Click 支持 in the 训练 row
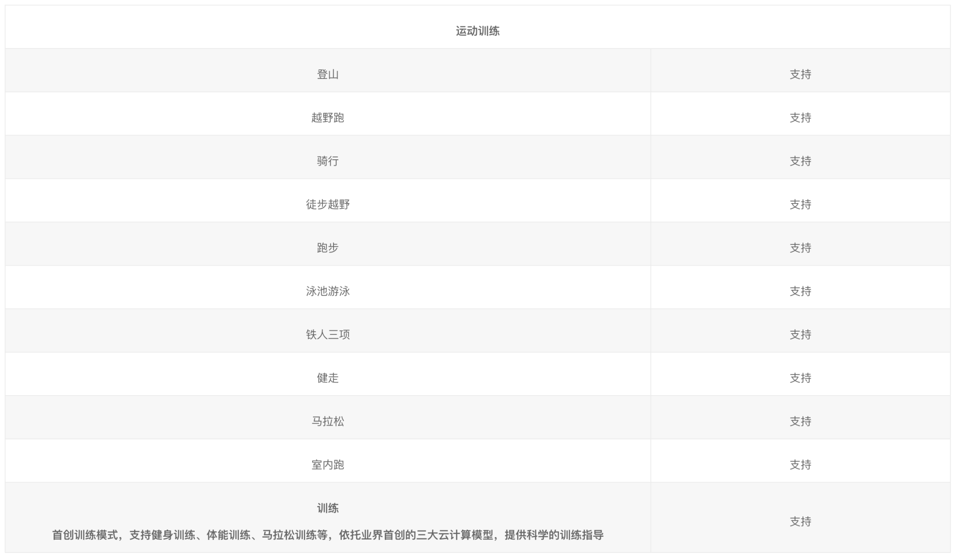This screenshot has height=560, width=954. pos(800,521)
